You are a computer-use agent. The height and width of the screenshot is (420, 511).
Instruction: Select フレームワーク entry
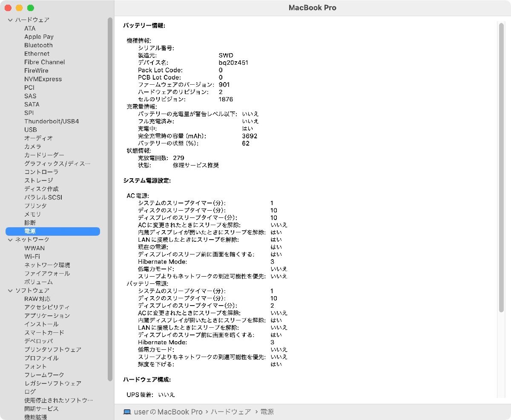click(44, 375)
